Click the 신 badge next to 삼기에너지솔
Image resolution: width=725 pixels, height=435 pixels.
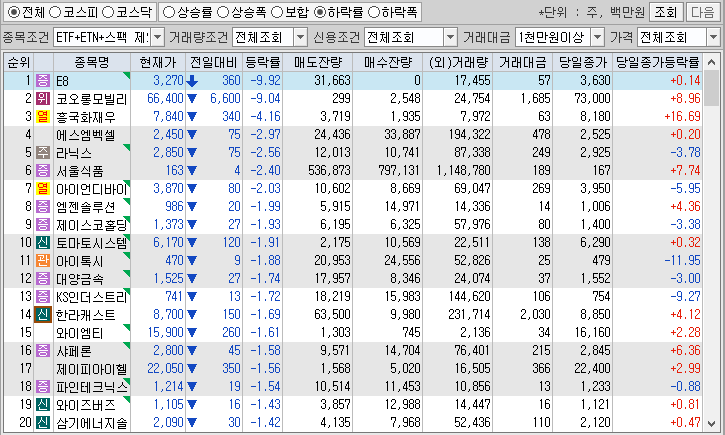coord(43,423)
